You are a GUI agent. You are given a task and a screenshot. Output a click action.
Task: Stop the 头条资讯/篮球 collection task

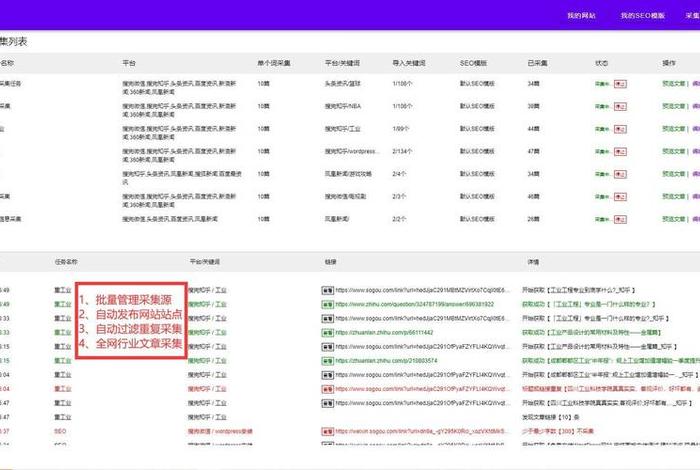point(620,84)
